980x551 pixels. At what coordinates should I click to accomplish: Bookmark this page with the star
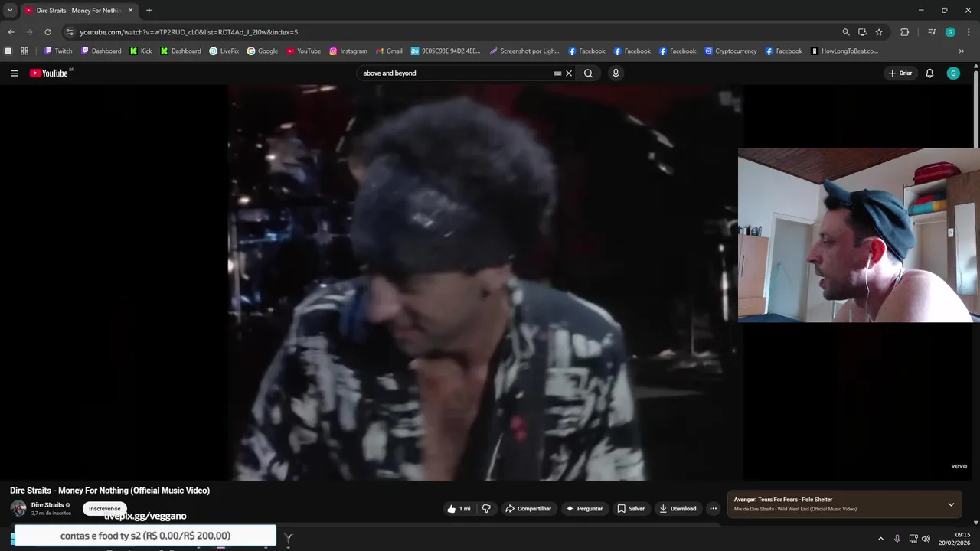pyautogui.click(x=879, y=32)
